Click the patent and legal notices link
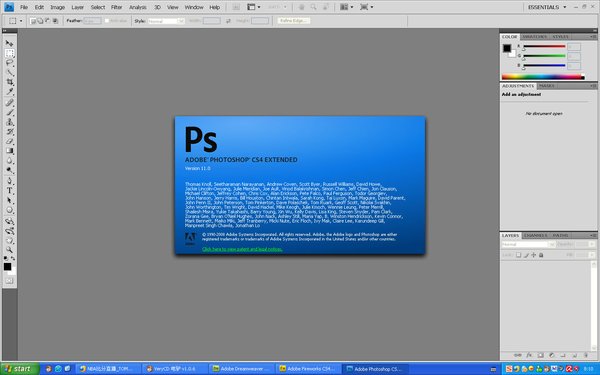 [x=242, y=249]
